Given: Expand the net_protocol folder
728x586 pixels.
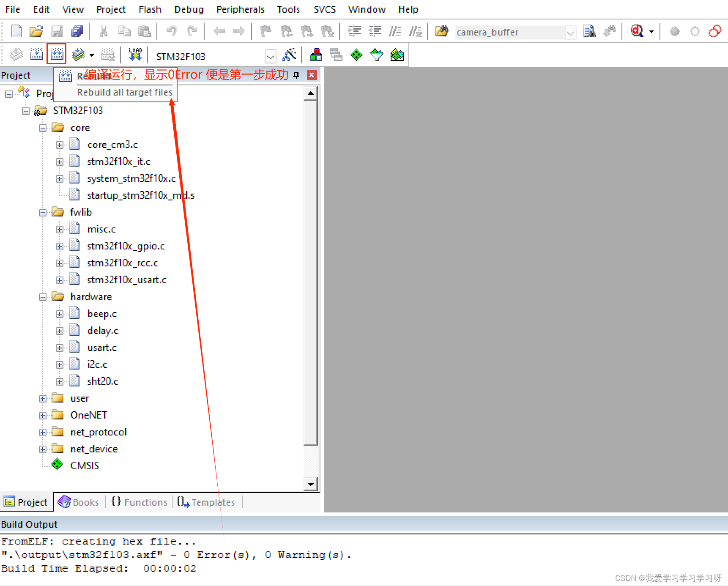Looking at the screenshot, I should point(43,433).
